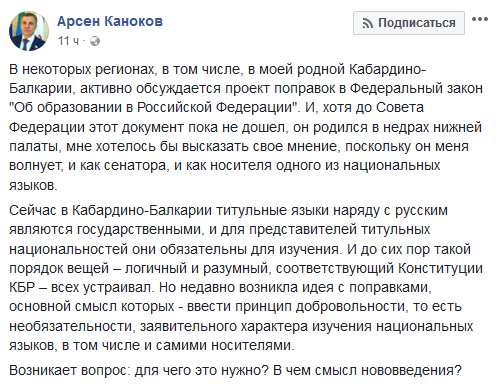Click the word "Конституции" in the second paragraph
Screen dimensions: 497x385
coord(441,268)
